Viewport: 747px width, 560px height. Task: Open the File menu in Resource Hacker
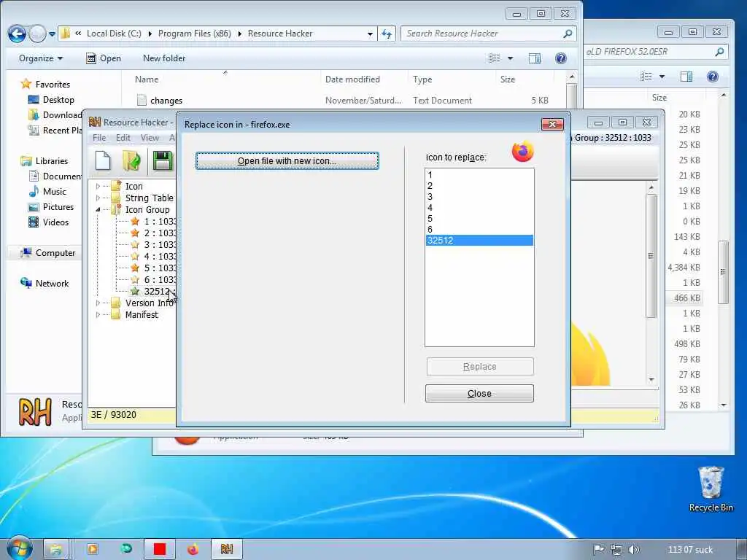99,138
